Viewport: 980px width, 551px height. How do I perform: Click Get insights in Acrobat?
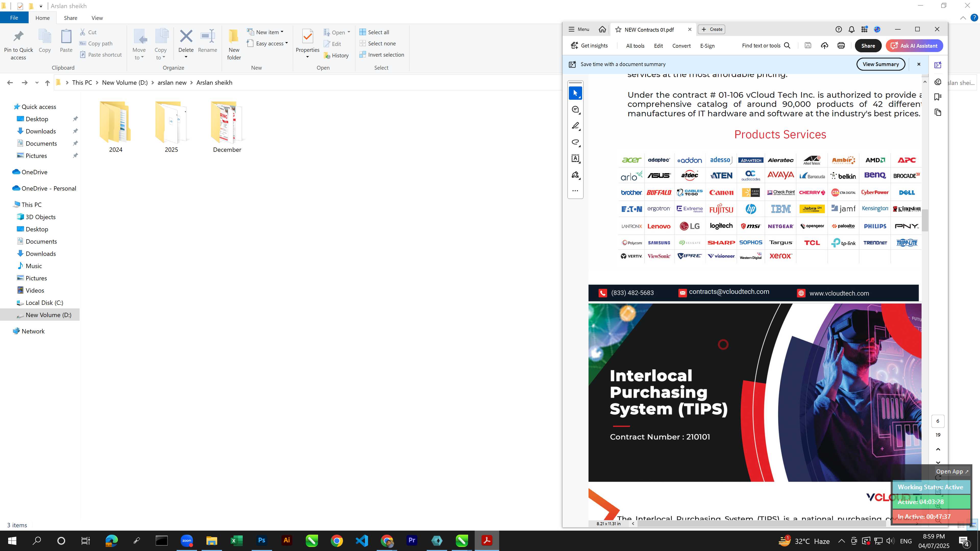click(589, 46)
